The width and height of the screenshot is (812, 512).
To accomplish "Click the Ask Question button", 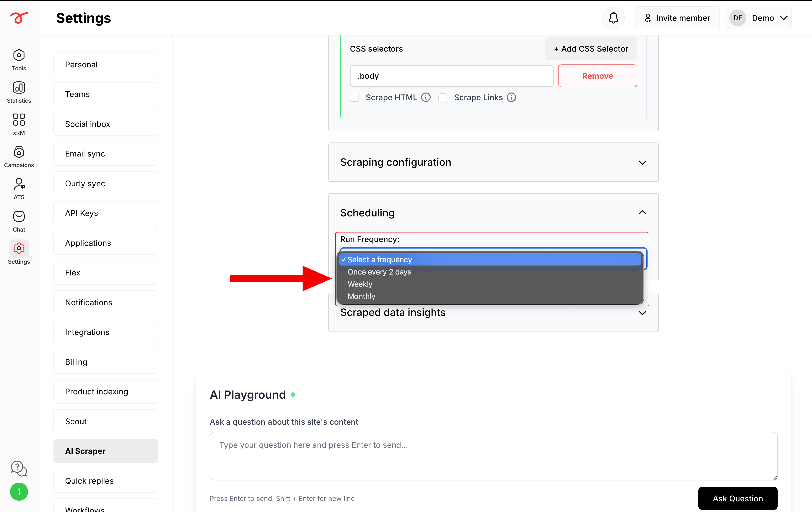I will [738, 498].
